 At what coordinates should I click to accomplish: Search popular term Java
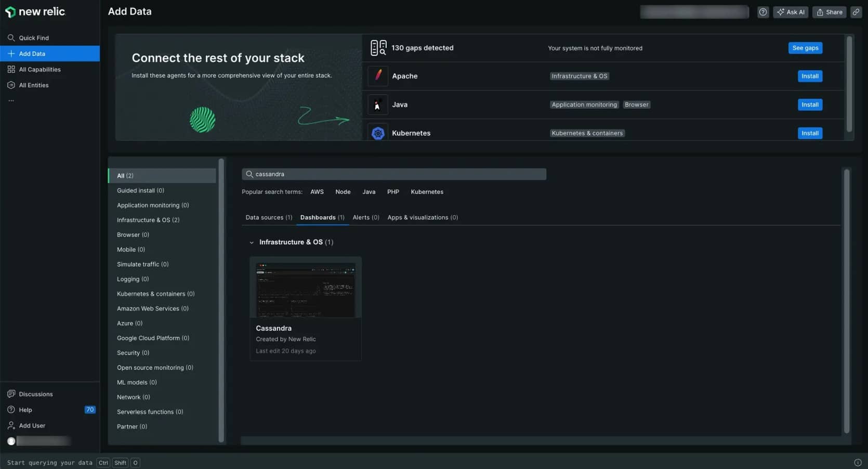(x=369, y=192)
